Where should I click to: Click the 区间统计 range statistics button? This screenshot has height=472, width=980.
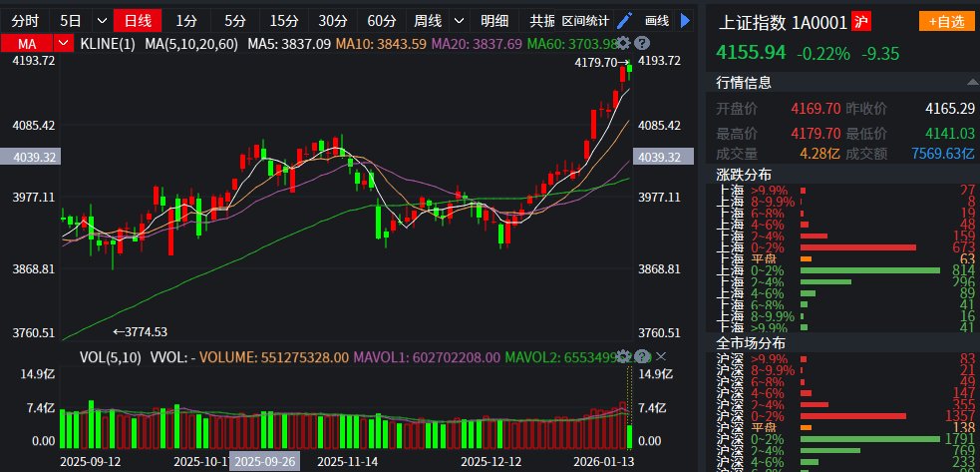584,20
